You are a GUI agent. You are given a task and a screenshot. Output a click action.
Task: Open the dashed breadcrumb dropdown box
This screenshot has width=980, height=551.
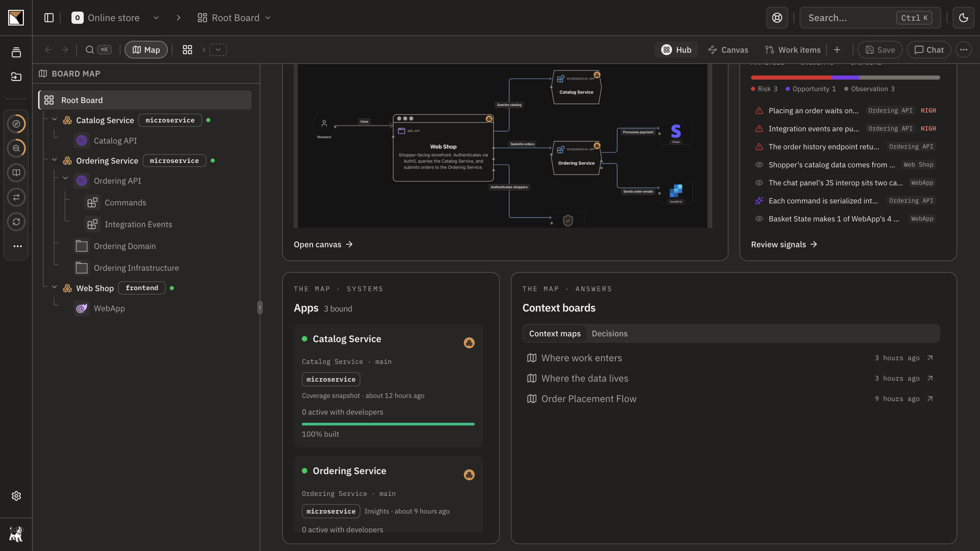tap(218, 50)
